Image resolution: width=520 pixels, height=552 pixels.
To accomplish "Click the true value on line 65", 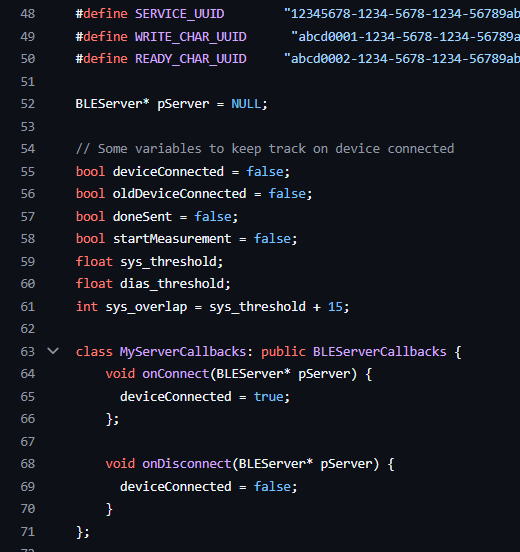I will (x=269, y=397).
